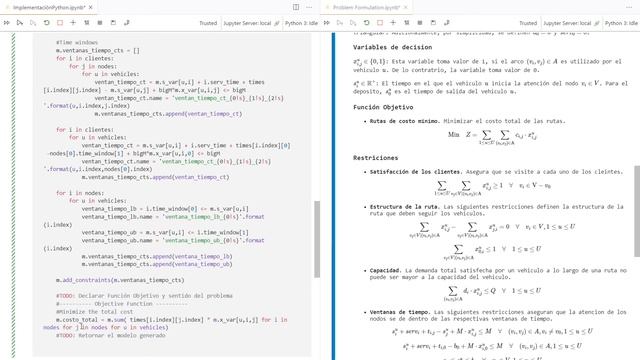This screenshot has height=360, width=640.
Task: Close the ImplementaciónPython.ipynb tab
Action: coord(91,7)
